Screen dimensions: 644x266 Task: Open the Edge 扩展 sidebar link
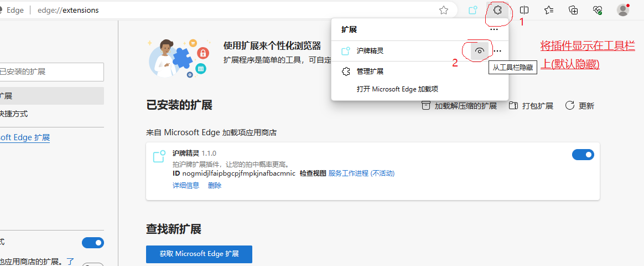(x=25, y=138)
